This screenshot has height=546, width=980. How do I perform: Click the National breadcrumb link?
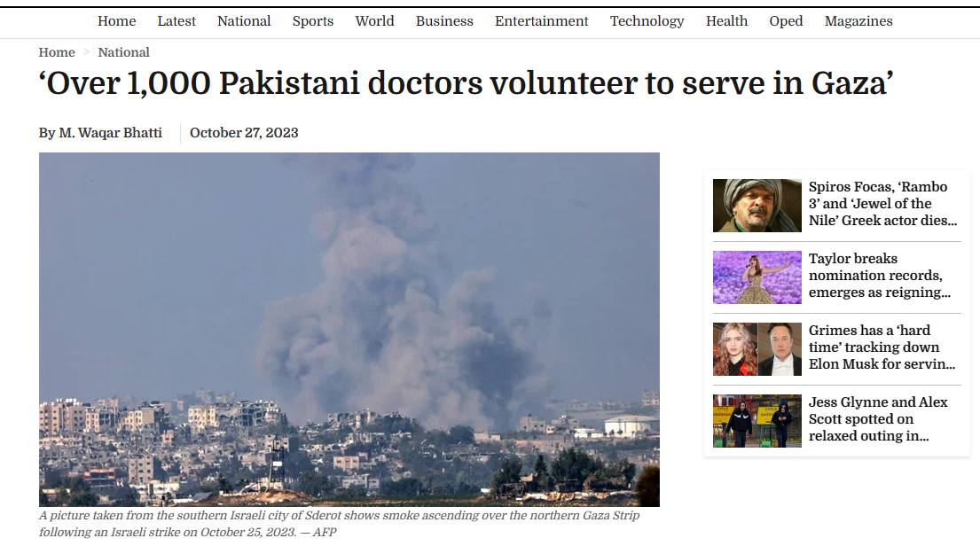(124, 52)
